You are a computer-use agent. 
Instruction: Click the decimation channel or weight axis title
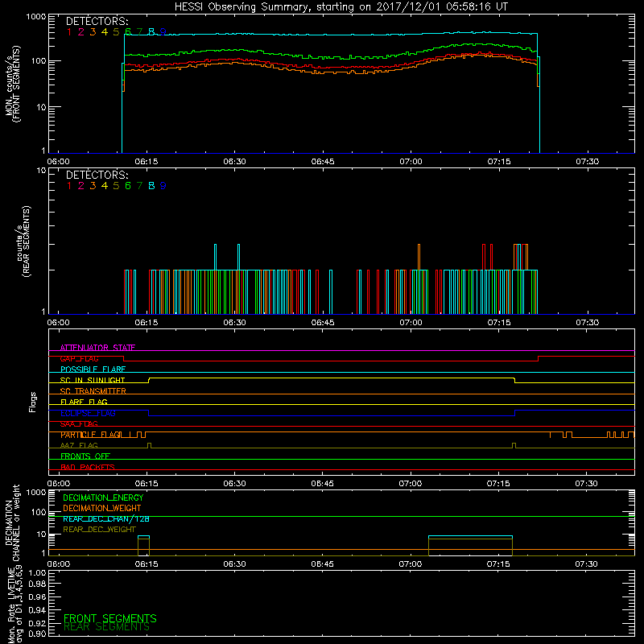(x=12, y=522)
